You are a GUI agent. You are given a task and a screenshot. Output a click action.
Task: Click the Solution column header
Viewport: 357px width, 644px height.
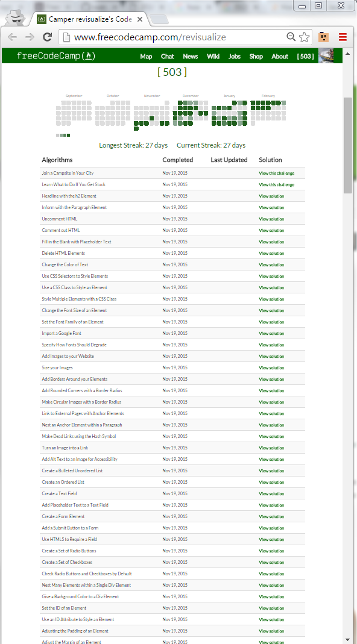click(x=270, y=160)
